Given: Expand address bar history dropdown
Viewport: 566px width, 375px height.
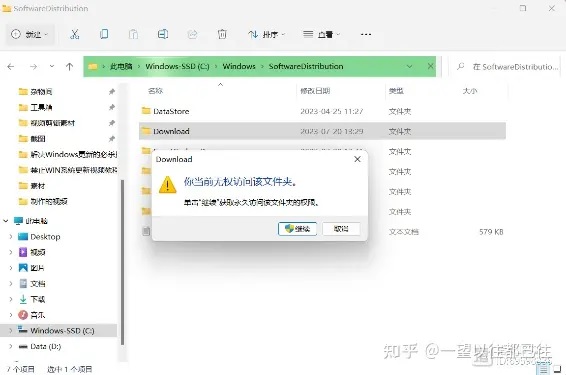Looking at the screenshot, I should click(x=409, y=66).
